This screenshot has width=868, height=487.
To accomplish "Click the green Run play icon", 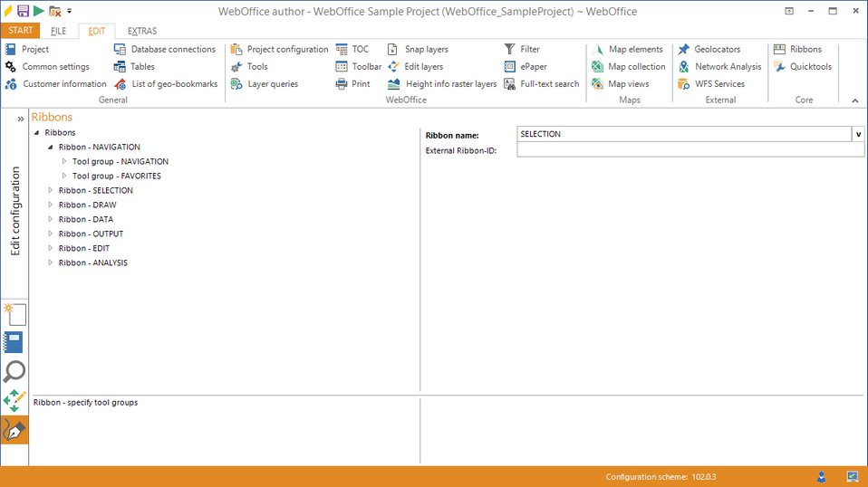I will tap(39, 11).
